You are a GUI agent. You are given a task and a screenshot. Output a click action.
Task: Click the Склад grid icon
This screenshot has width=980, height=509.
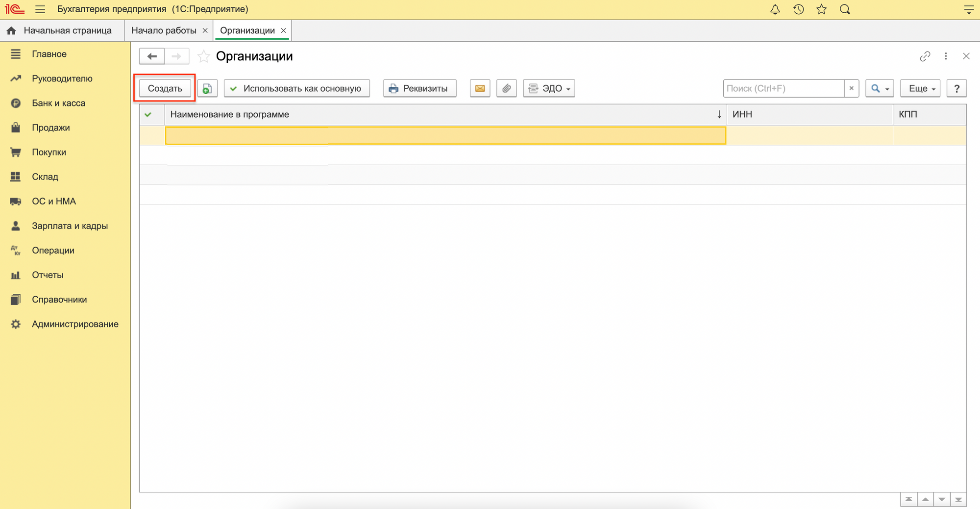16,177
